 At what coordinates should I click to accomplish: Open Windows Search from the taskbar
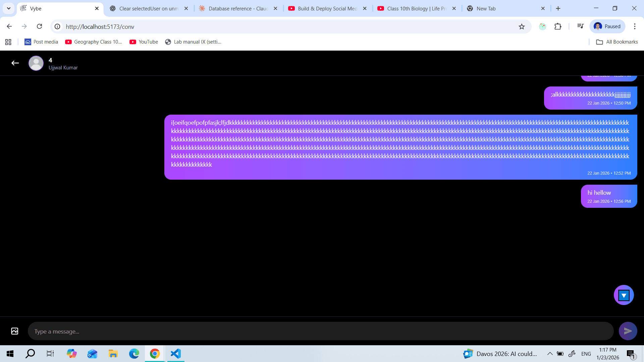[x=30, y=353]
